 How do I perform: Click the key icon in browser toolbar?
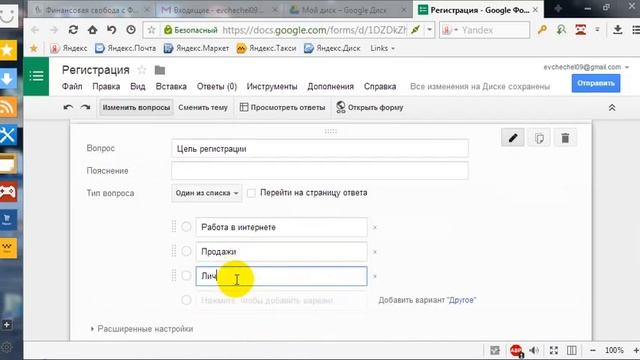(542, 30)
